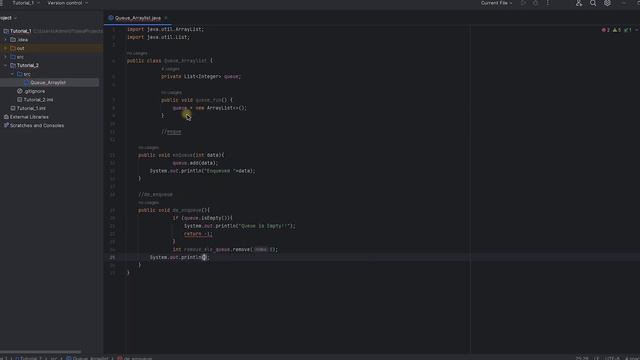Screen dimensions: 640x360
Task: Start debugging with the bug icon
Action: 536,3
